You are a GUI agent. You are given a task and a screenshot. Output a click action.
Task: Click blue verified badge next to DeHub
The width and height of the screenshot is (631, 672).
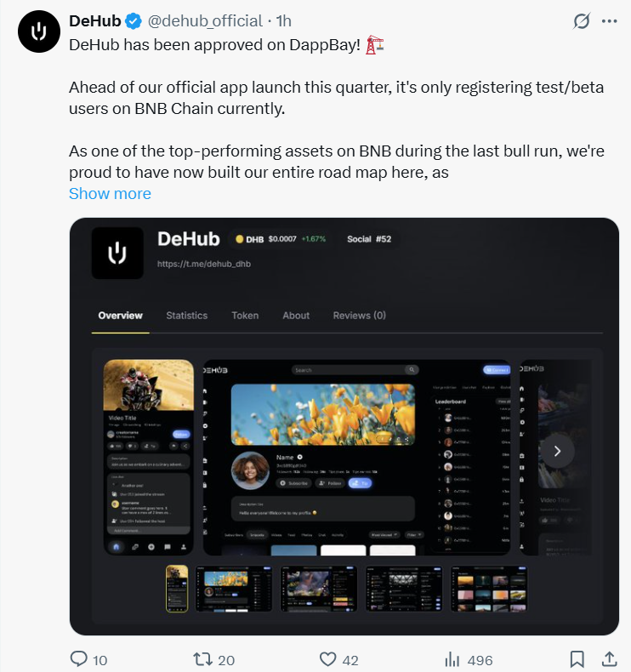pos(134,21)
